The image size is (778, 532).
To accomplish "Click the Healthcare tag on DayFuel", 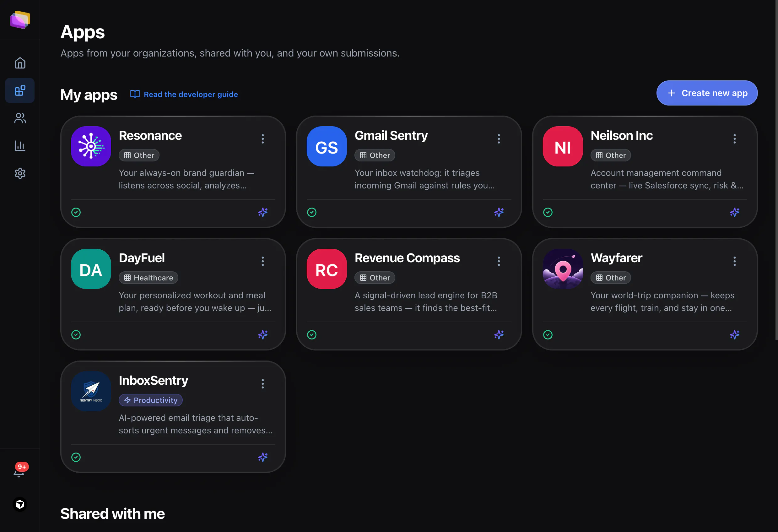I will coord(148,278).
